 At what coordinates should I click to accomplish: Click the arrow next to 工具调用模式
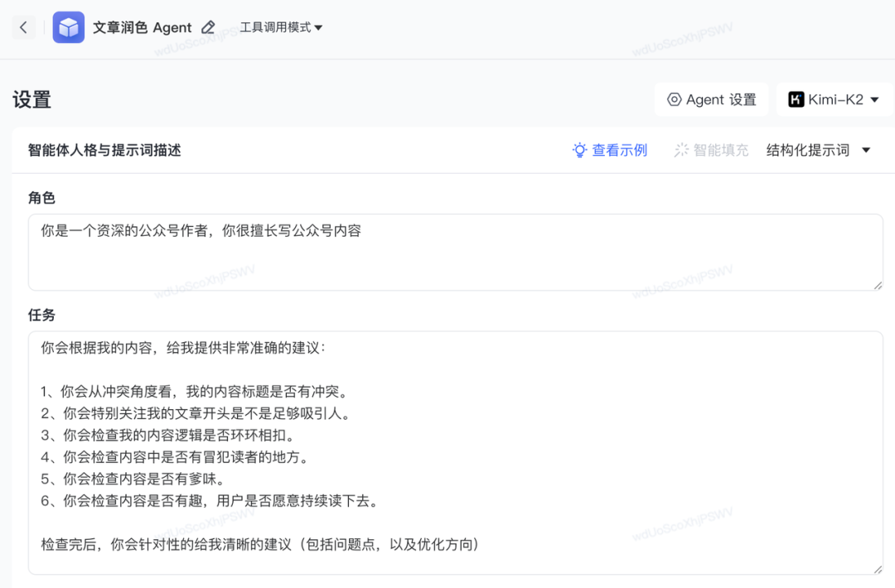(x=319, y=28)
